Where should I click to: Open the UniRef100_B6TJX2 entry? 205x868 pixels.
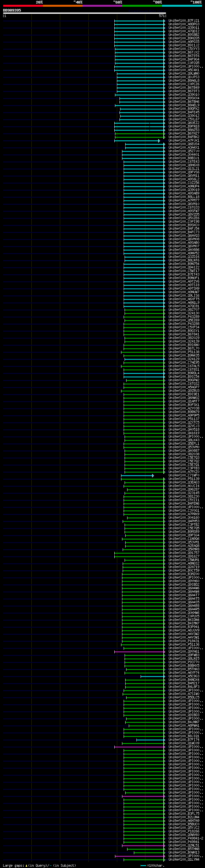tap(184, 53)
